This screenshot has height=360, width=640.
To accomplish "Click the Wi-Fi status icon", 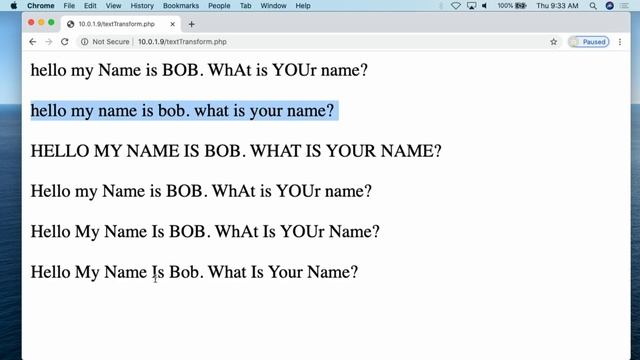I will tap(456, 6).
